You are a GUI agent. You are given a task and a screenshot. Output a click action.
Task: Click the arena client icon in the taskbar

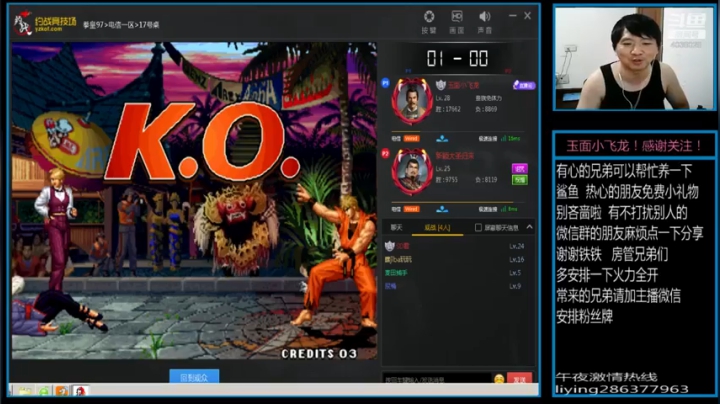(81, 391)
